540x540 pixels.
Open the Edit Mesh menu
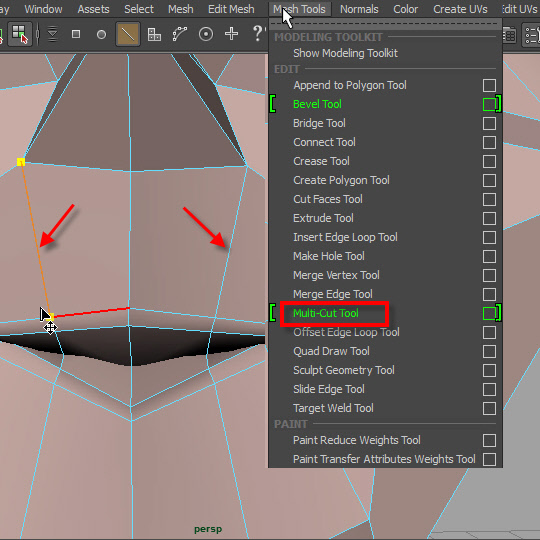click(231, 9)
